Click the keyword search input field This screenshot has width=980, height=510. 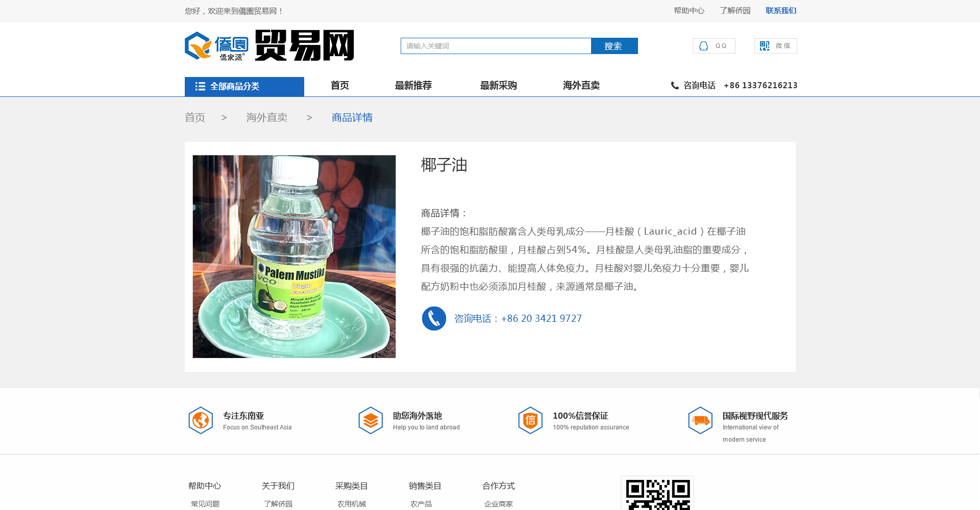tap(495, 46)
